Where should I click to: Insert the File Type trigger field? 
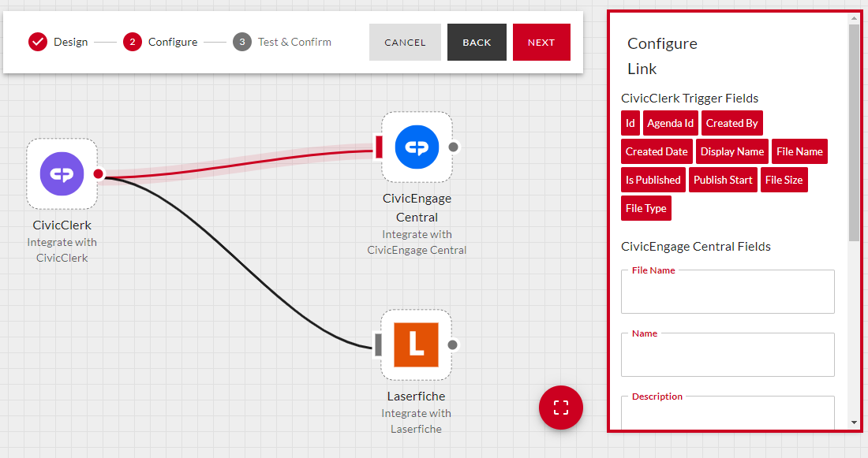click(646, 208)
